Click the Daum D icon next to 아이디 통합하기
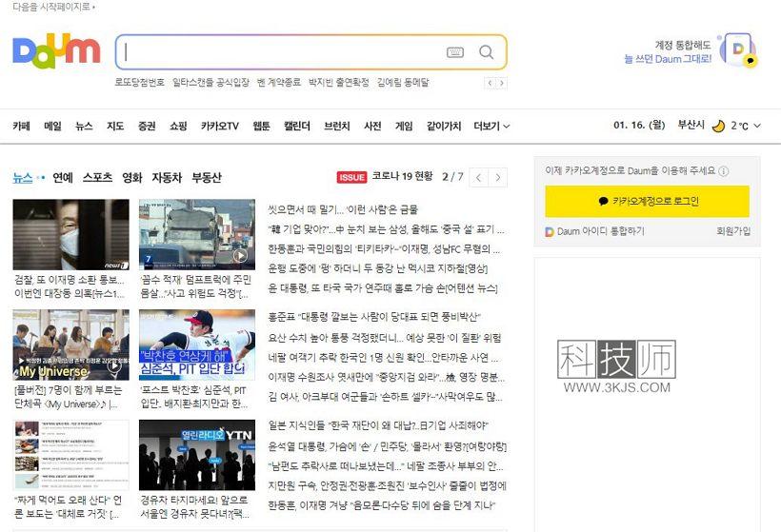781x532 pixels. (x=550, y=231)
